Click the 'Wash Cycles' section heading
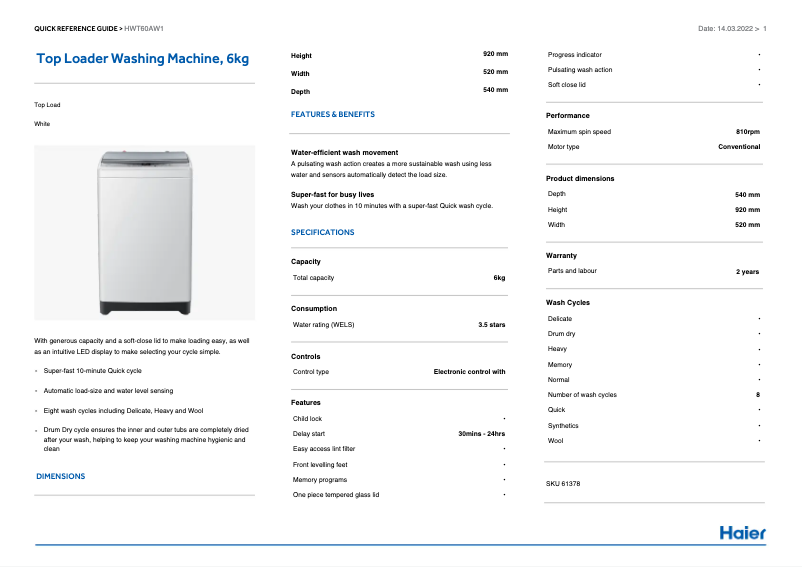 tap(568, 302)
